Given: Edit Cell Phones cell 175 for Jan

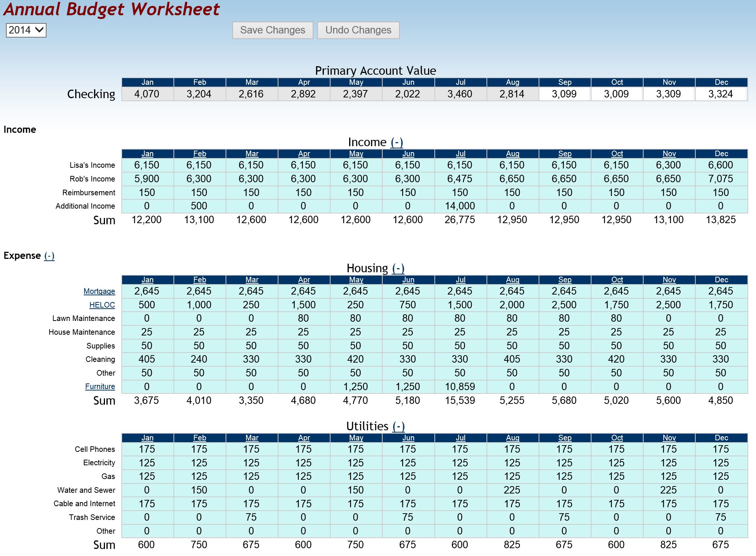Looking at the screenshot, I should 147,449.
